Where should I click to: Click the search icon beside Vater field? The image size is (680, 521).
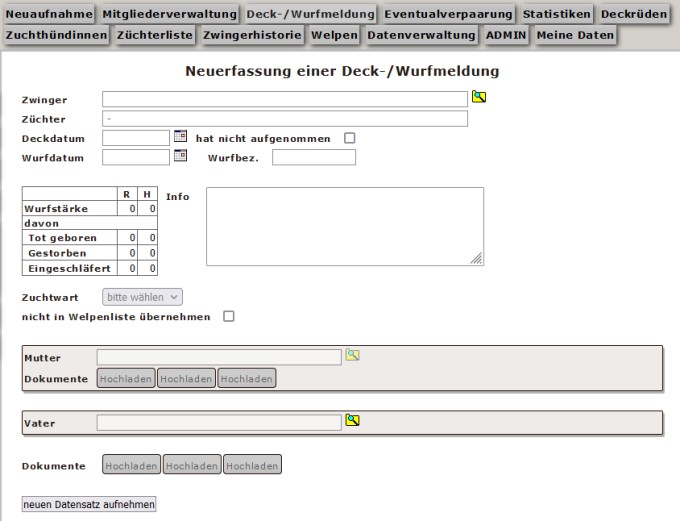pos(352,420)
